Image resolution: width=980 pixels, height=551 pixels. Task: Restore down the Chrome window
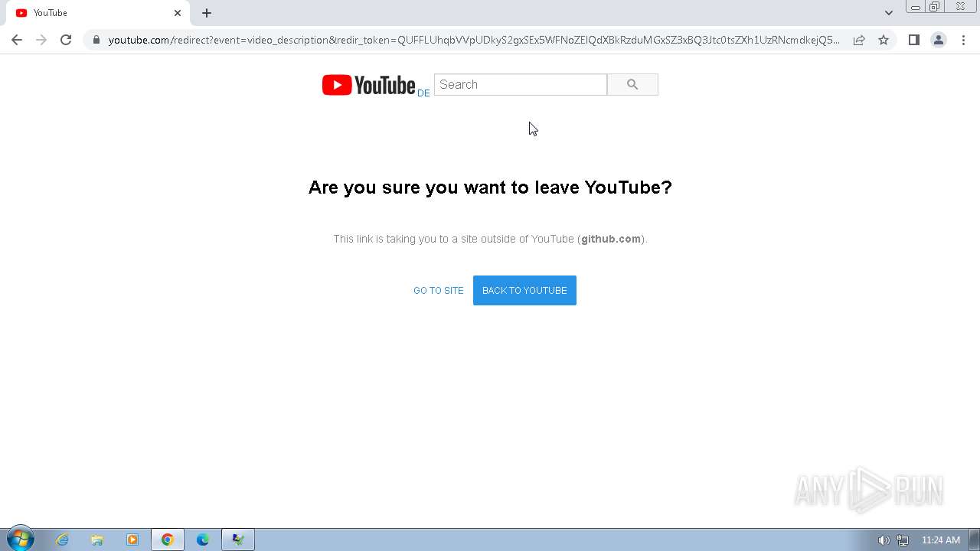(935, 7)
